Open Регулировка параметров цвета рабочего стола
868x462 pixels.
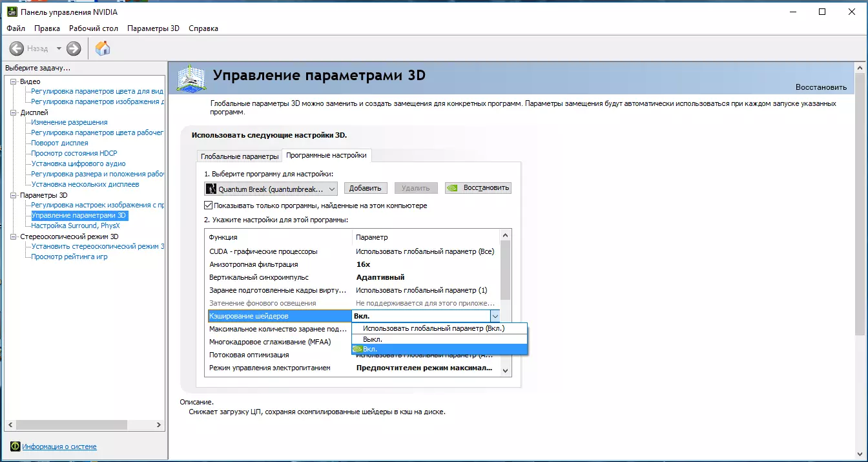(98, 132)
